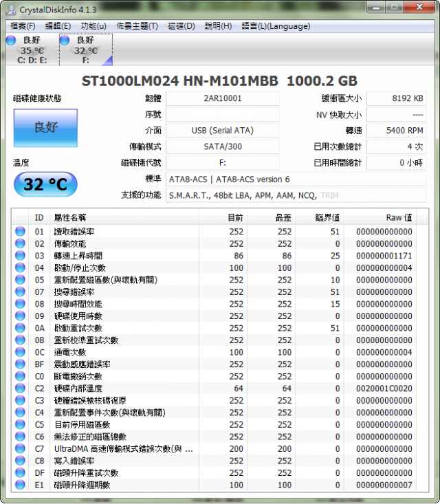
Task: Click the empty 序號 serial number field
Action: click(223, 114)
